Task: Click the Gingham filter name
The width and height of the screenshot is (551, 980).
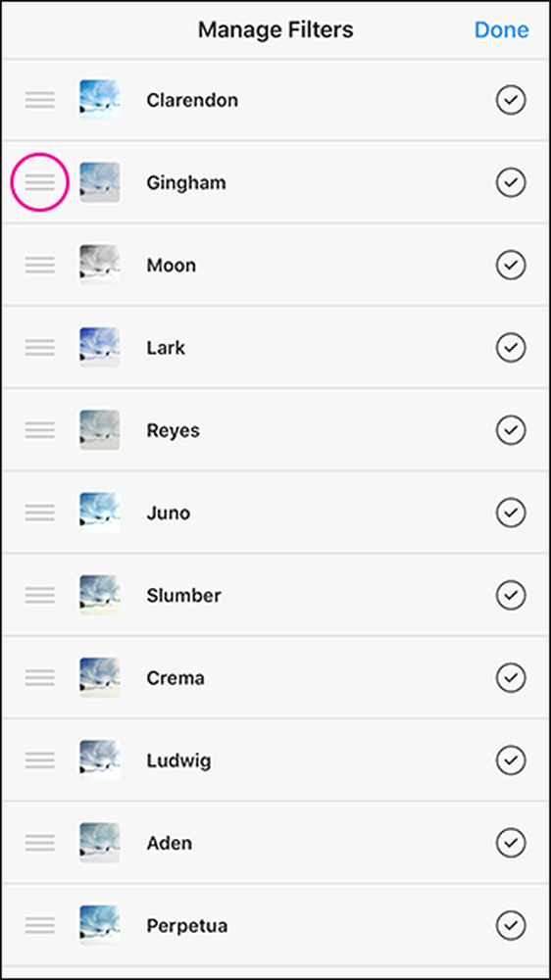Action: (186, 183)
